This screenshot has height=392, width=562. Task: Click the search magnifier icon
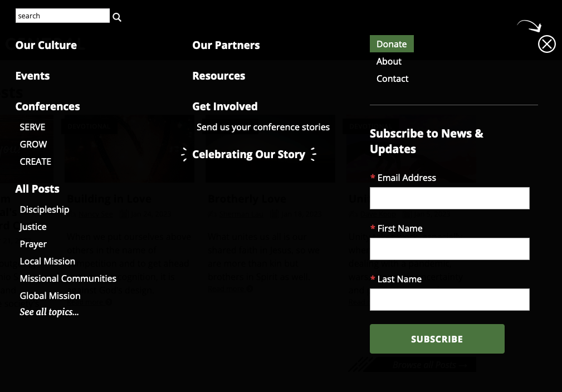(116, 16)
